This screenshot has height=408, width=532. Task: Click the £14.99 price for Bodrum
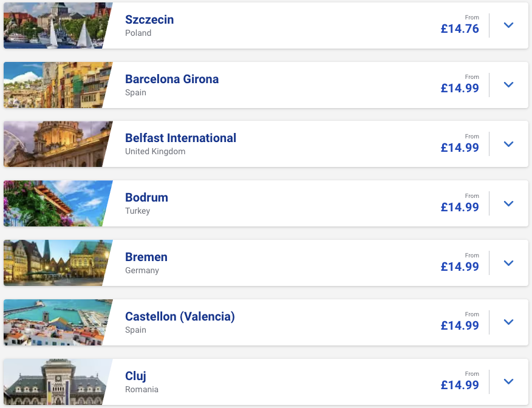460,207
